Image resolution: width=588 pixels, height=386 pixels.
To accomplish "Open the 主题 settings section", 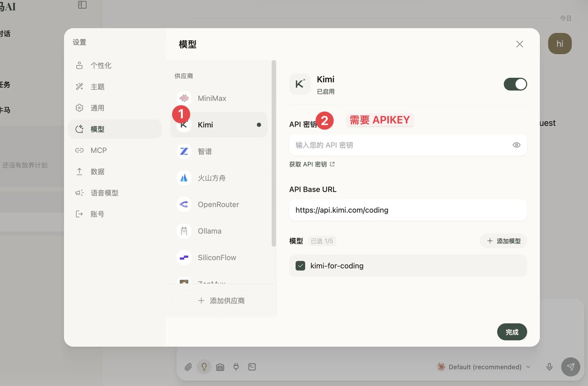I will [x=115, y=86].
